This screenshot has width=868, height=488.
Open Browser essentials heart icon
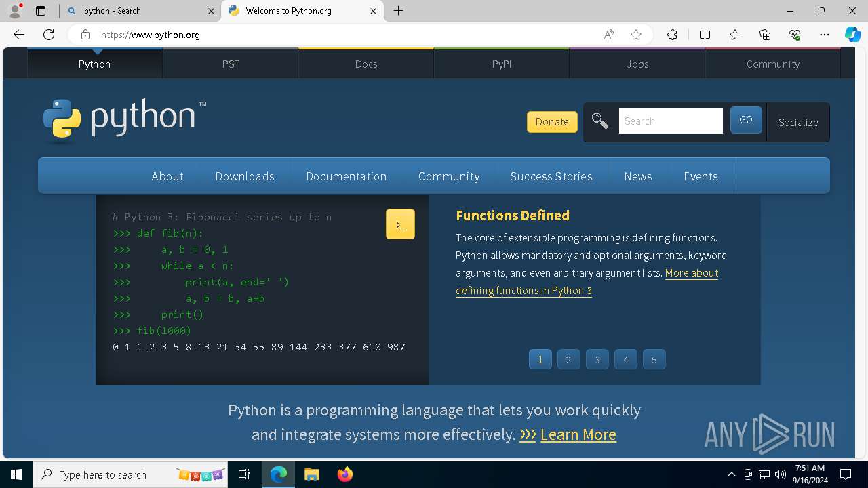click(x=795, y=35)
